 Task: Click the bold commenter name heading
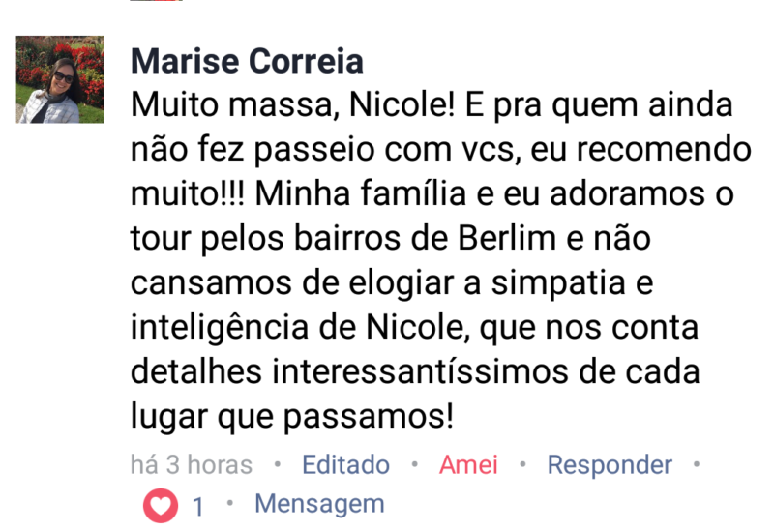pos(247,61)
